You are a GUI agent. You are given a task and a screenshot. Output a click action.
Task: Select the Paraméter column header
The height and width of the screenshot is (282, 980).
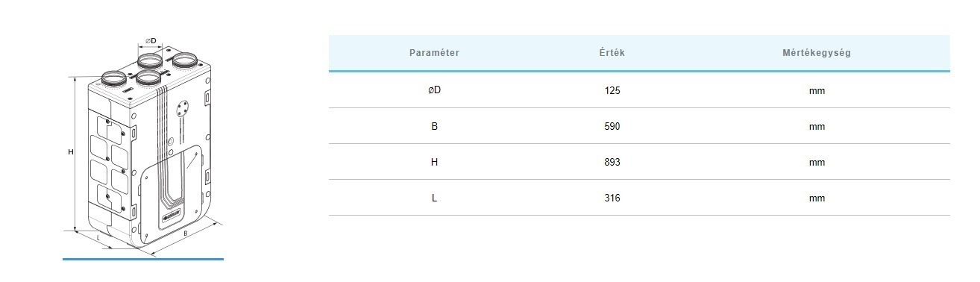click(x=434, y=53)
